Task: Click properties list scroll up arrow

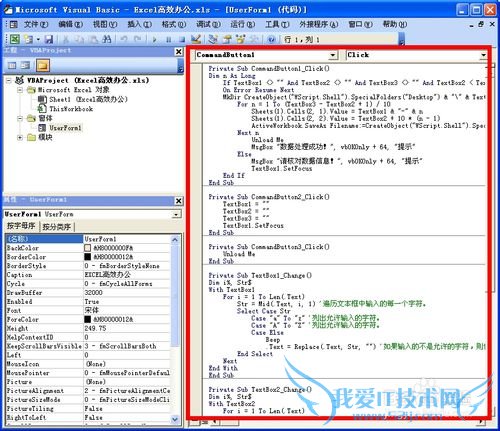Action: tap(175, 239)
